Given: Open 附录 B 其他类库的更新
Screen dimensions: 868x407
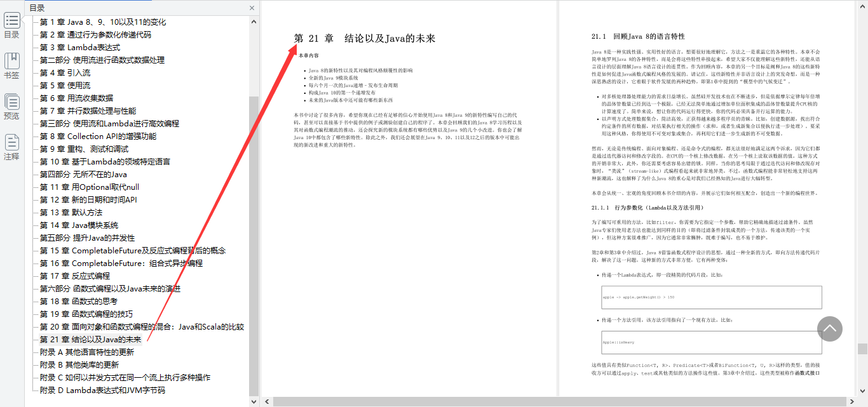Looking at the screenshot, I should pyautogui.click(x=79, y=365).
